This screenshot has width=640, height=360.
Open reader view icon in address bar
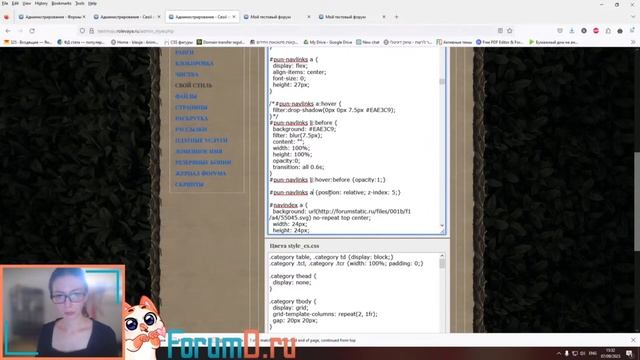click(500, 31)
